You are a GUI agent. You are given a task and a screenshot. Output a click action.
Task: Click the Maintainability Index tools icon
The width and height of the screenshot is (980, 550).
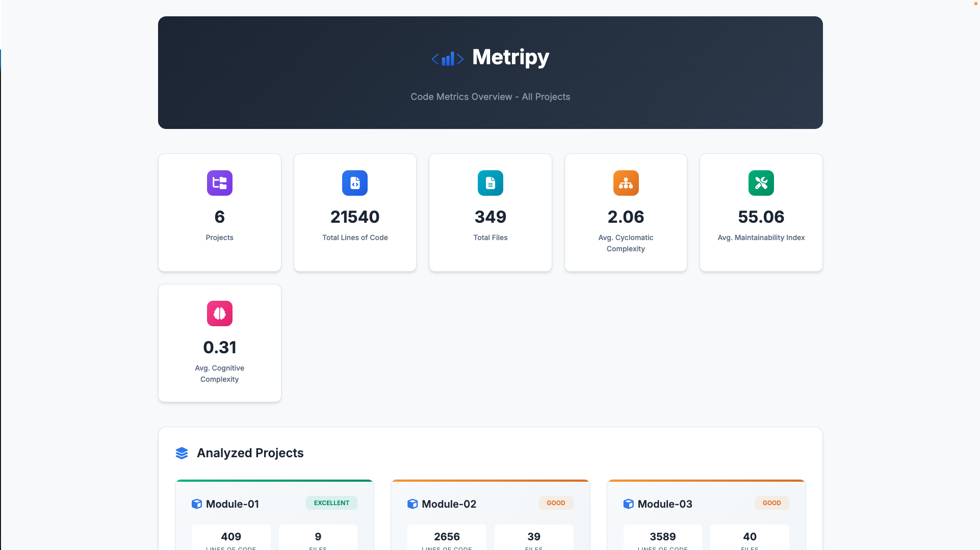point(760,183)
